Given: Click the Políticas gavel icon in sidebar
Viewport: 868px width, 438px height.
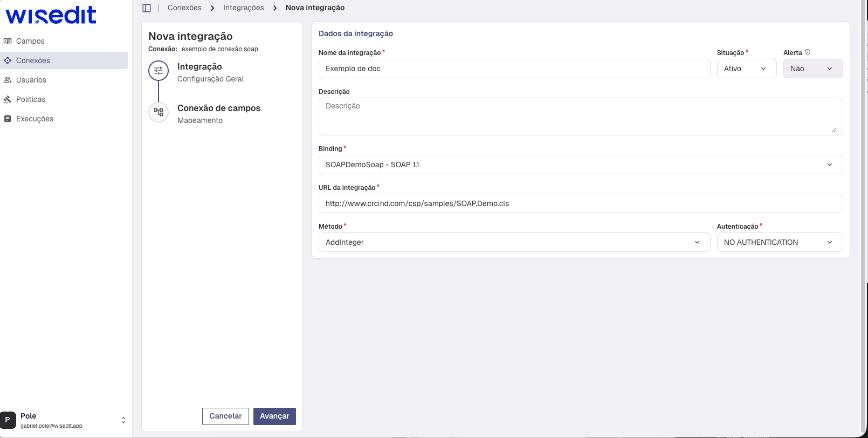Looking at the screenshot, I should point(8,99).
